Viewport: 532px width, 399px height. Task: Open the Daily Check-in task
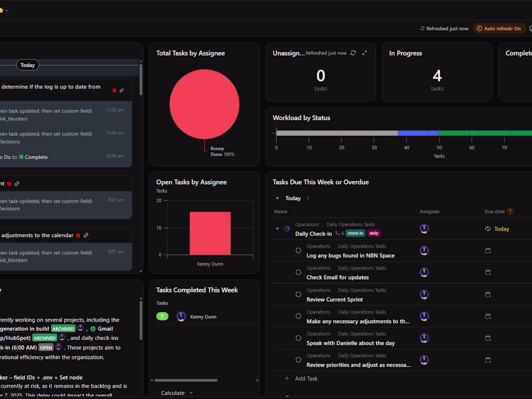point(313,234)
